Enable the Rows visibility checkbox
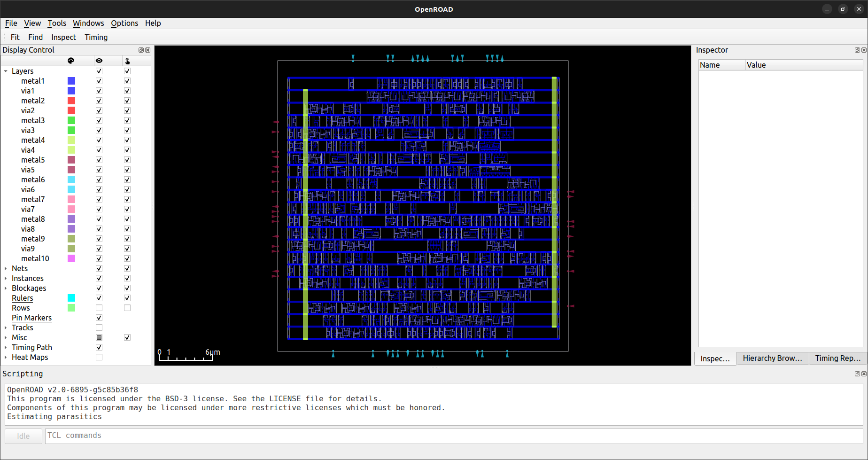Screen dimensions: 868x460 click(x=99, y=308)
